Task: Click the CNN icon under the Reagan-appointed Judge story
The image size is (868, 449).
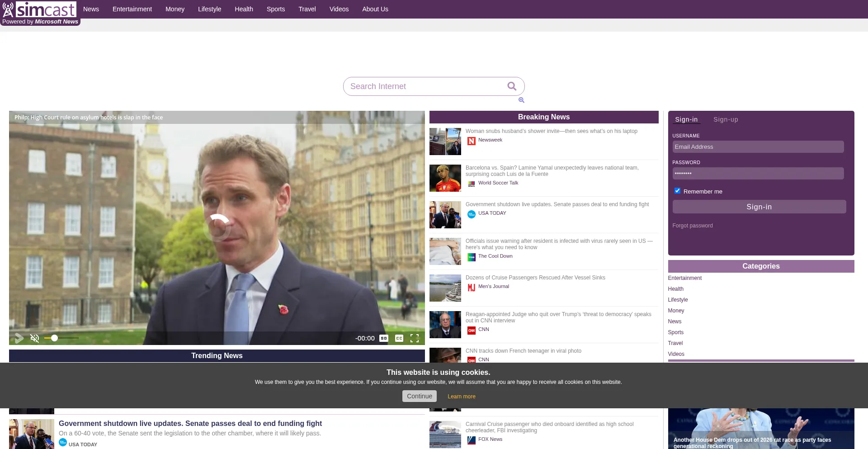Action: tap(471, 331)
